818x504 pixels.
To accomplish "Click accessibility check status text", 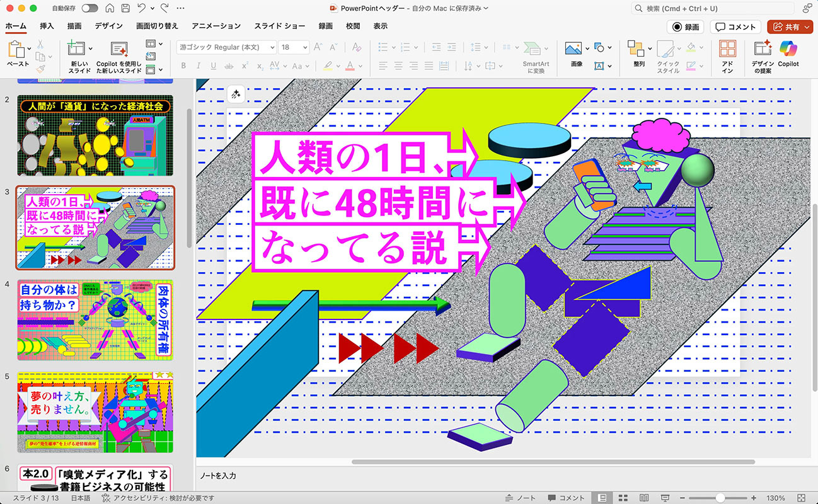I will tap(159, 498).
